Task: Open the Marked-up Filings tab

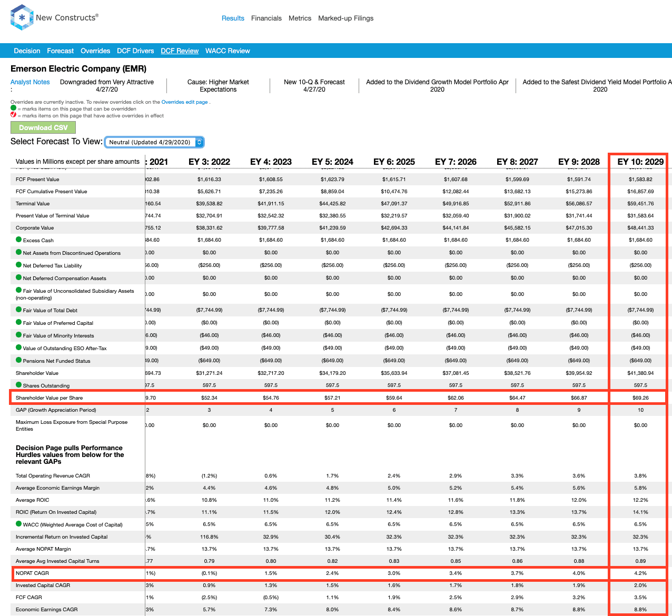Action: click(346, 18)
